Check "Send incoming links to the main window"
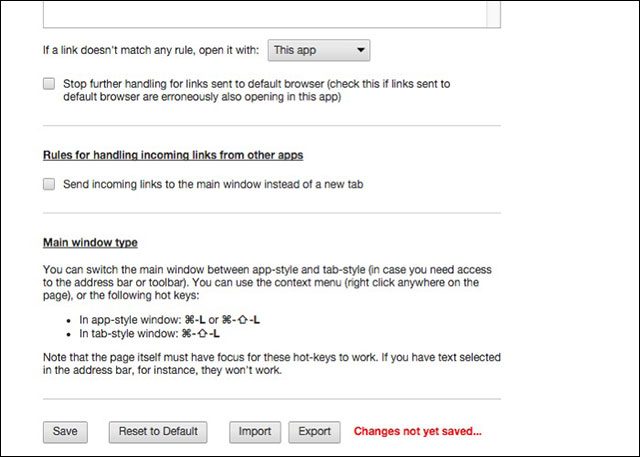The width and height of the screenshot is (640, 457). click(x=49, y=184)
